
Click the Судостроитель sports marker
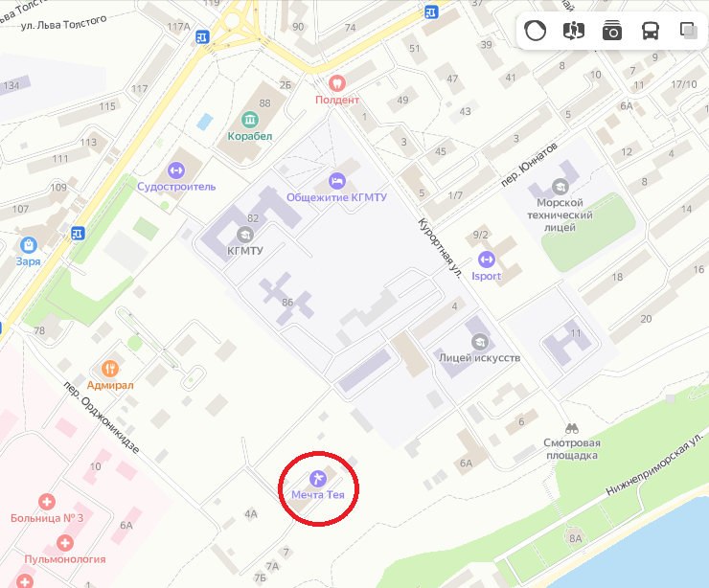[x=176, y=170]
